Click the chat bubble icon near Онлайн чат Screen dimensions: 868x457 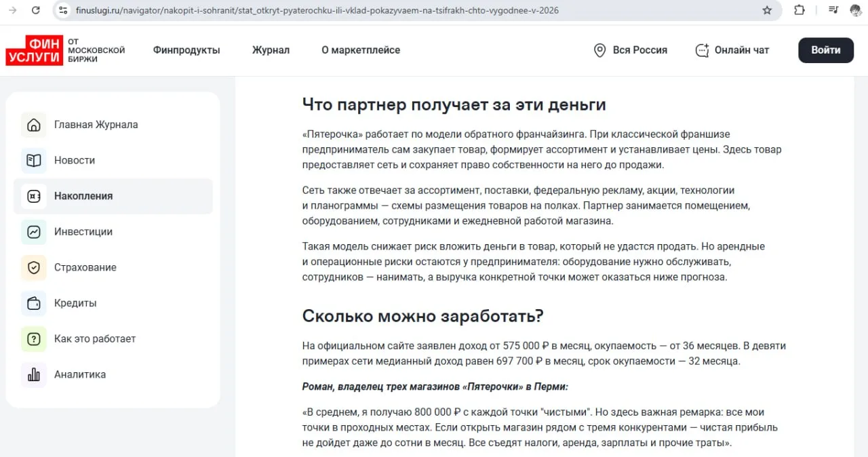coord(703,50)
